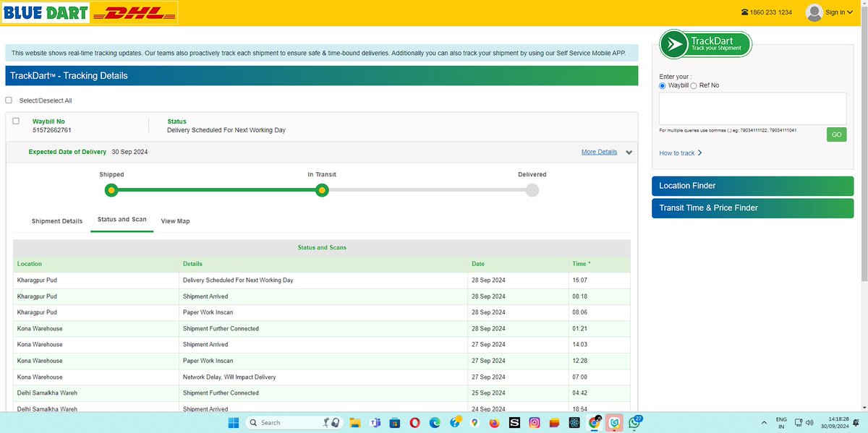Screen dimensions: 868x433
Task: Open WhatsApp from the taskbar
Action: pos(635,422)
